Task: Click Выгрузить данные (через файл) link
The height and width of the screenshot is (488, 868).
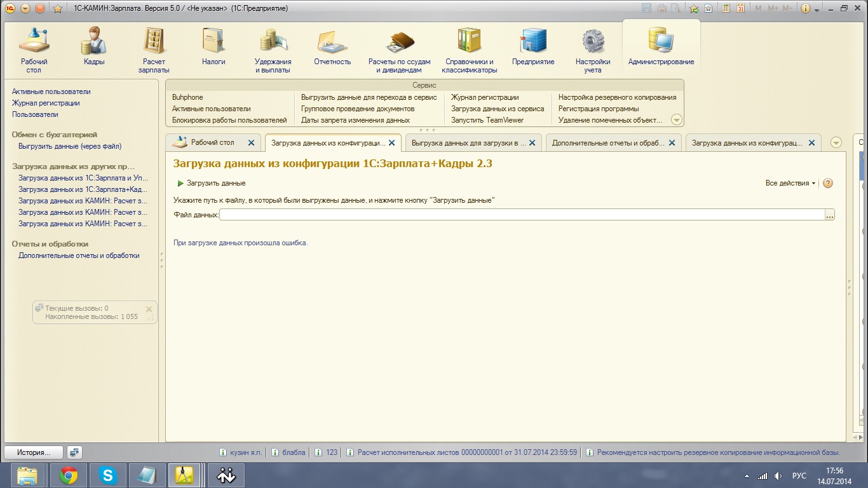Action: point(70,146)
